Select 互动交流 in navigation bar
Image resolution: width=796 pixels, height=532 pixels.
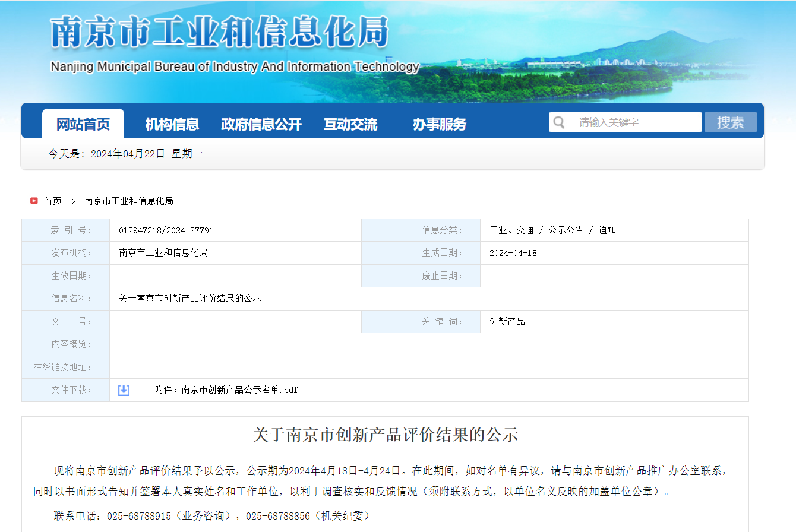pyautogui.click(x=350, y=124)
